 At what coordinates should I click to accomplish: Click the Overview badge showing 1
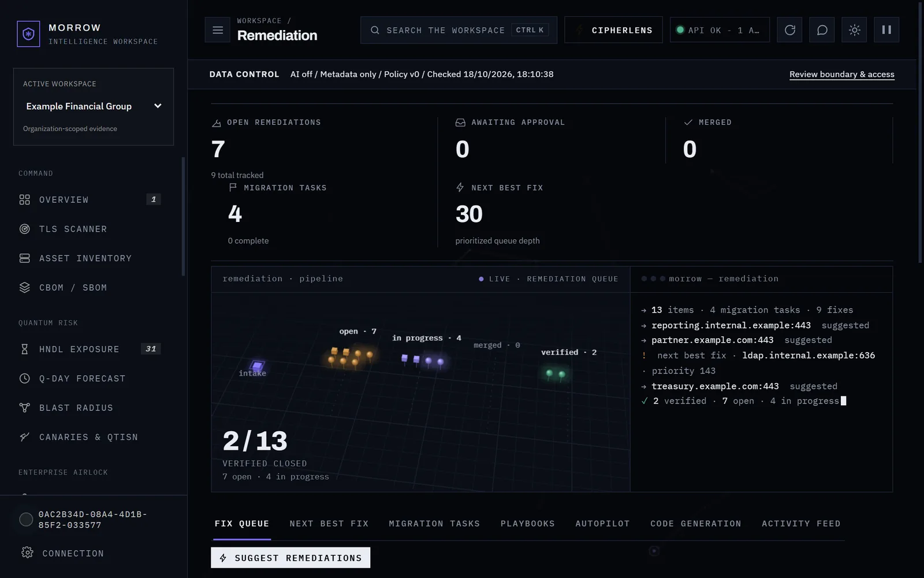153,199
